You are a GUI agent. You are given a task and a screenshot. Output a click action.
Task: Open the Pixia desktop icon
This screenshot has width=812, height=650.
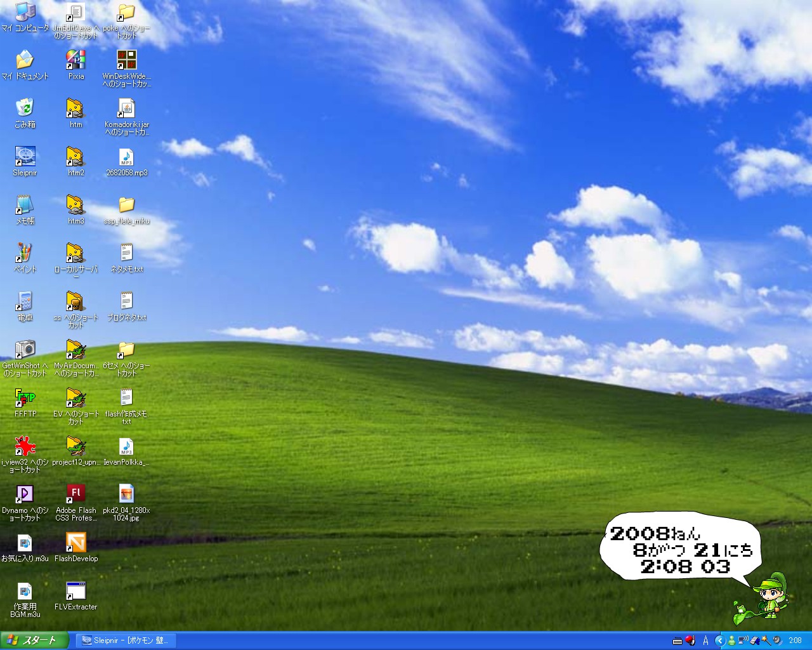click(x=75, y=61)
